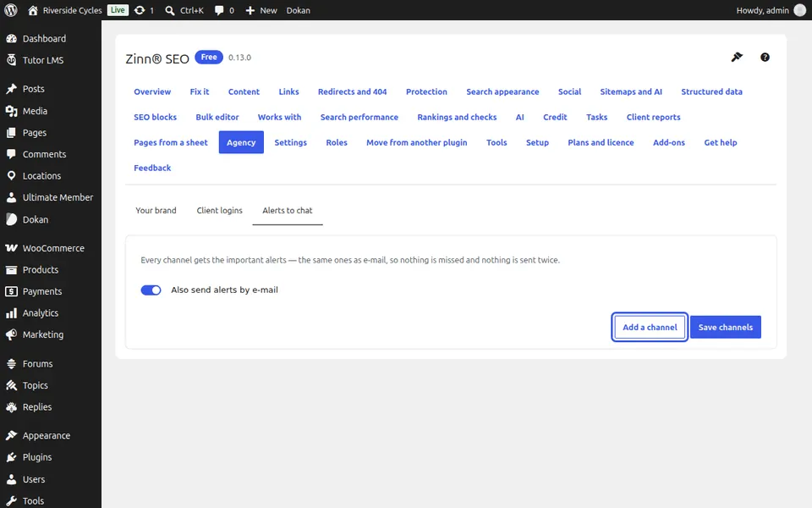The width and height of the screenshot is (812, 508).
Task: Toggle Also send alerts by e-mail
Action: 151,290
